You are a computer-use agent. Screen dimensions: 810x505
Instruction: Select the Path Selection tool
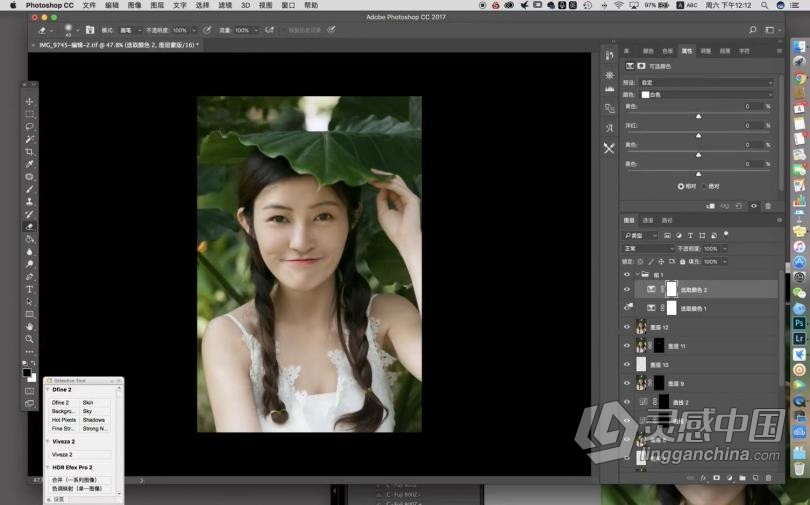tap(29, 302)
